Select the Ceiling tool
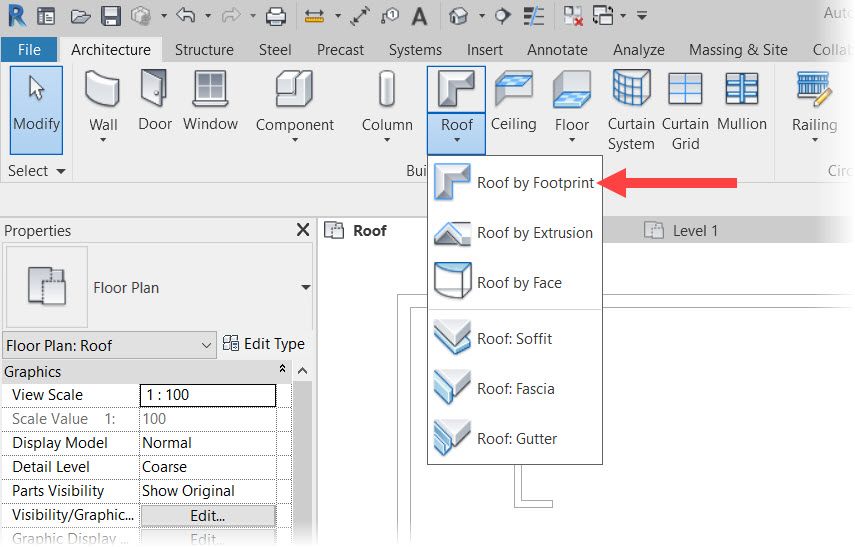Viewport: 855px width, 547px height. tap(514, 101)
